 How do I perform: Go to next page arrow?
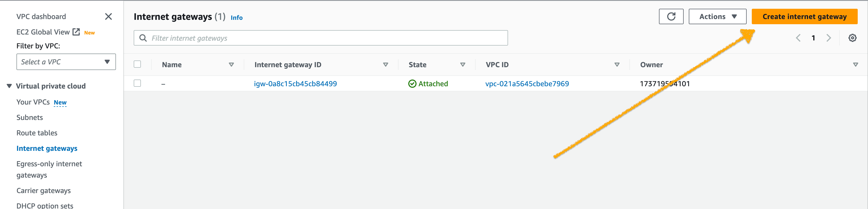829,38
